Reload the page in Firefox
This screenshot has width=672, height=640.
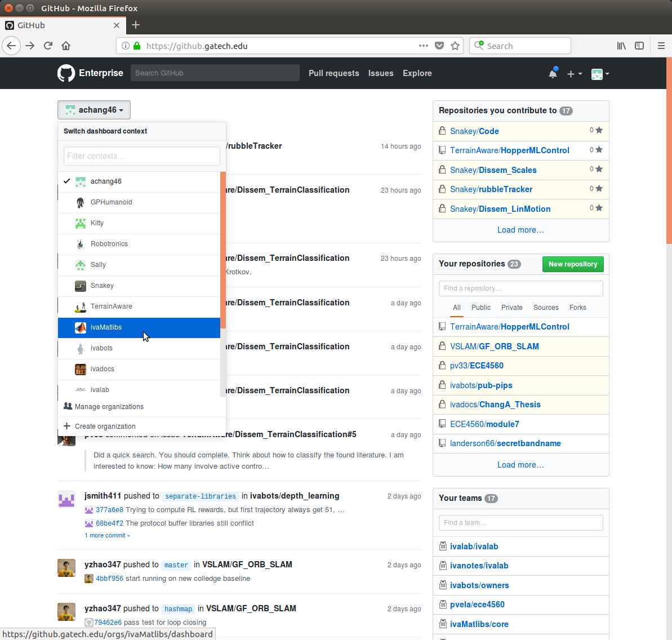(48, 46)
